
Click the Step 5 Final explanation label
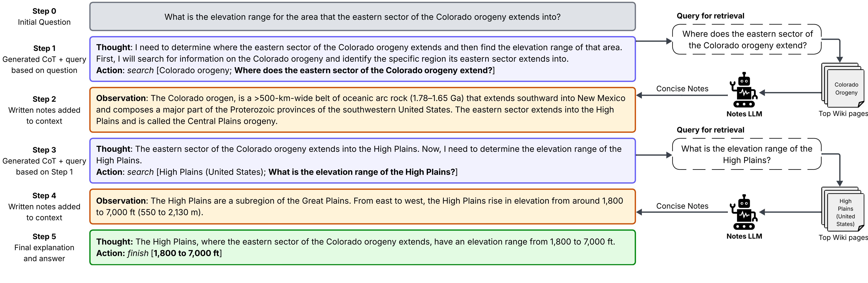(x=44, y=248)
